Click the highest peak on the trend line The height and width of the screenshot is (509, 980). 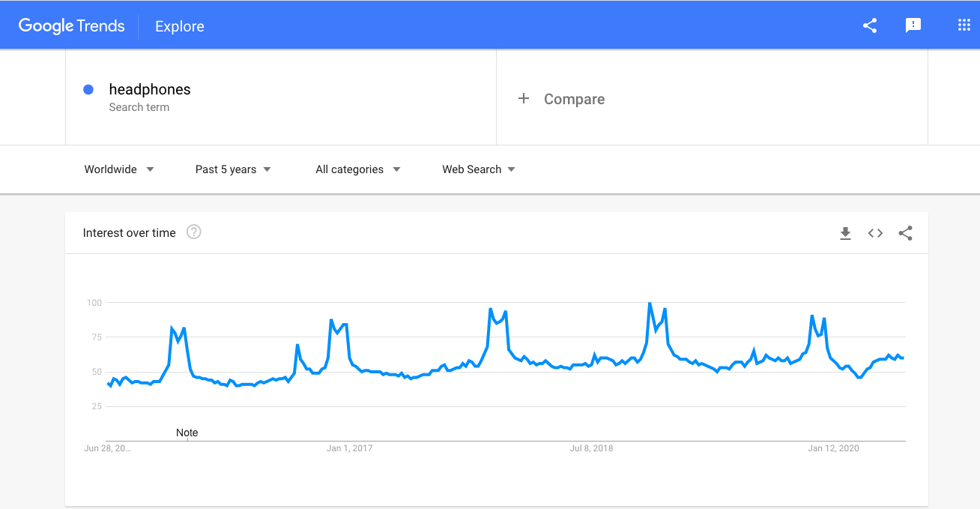tap(649, 304)
